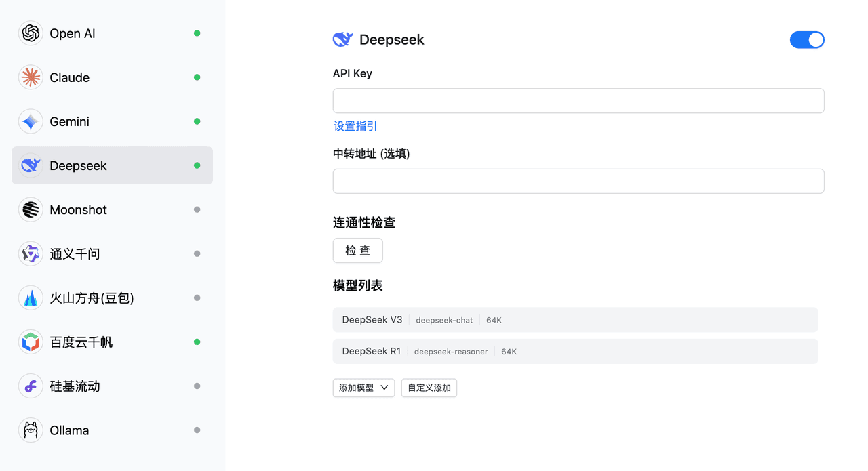868x471 pixels.
Task: Click the Moonshot striped circle icon
Action: [31, 209]
